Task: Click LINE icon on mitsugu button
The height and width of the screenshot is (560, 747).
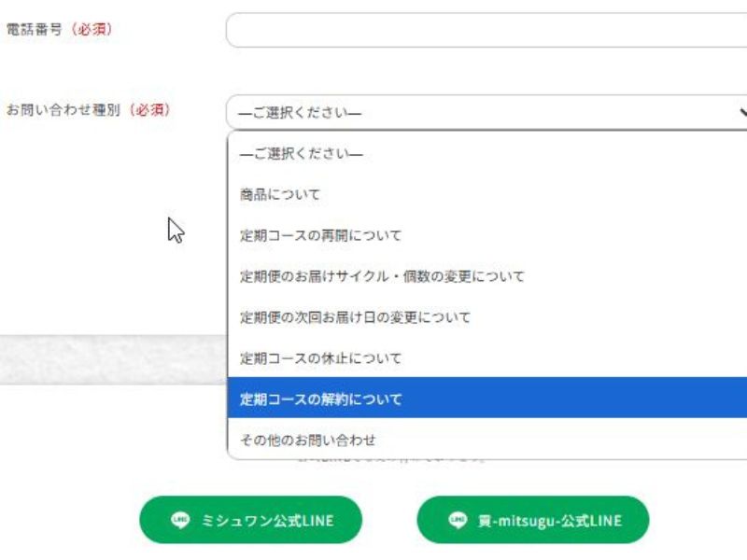Action: 458,520
